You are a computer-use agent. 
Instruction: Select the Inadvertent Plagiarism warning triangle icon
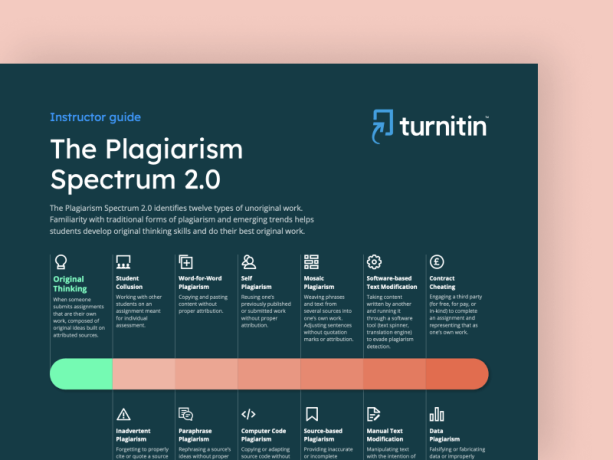[123, 414]
